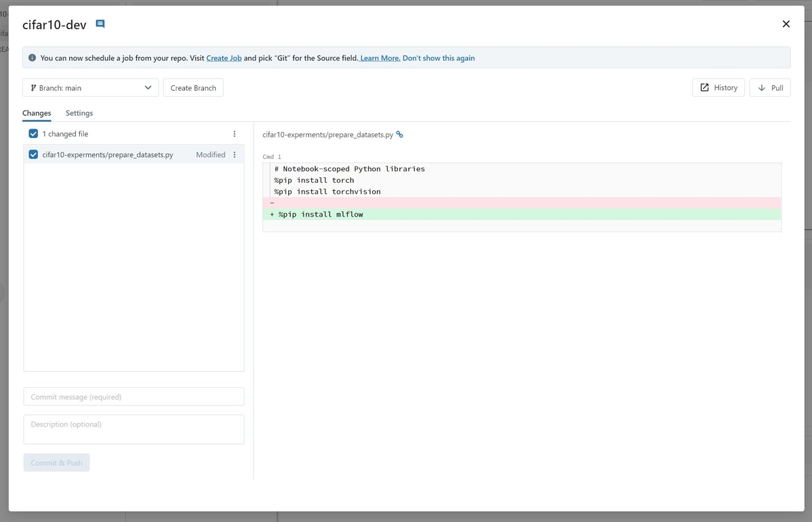Open the Branch: main dropdown

tap(91, 87)
